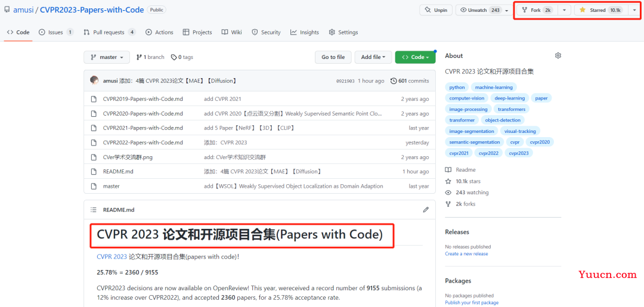This screenshot has height=307, width=644.
Task: View 2k forks in About sidebar
Action: (x=460, y=203)
